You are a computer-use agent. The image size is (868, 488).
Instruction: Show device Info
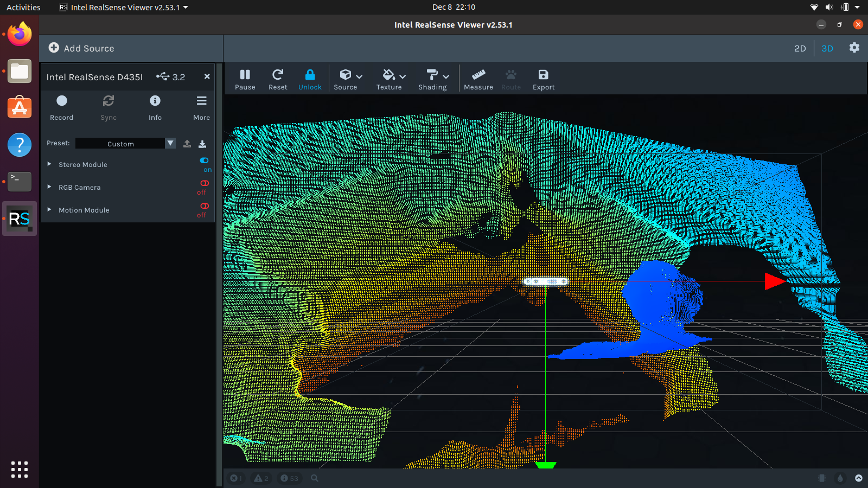pos(155,107)
